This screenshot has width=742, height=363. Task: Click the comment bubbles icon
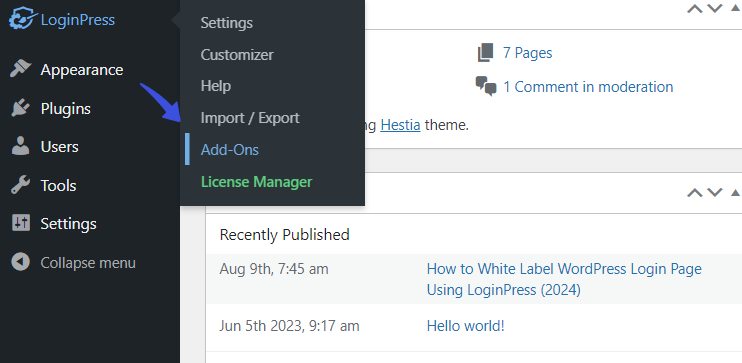[486, 87]
